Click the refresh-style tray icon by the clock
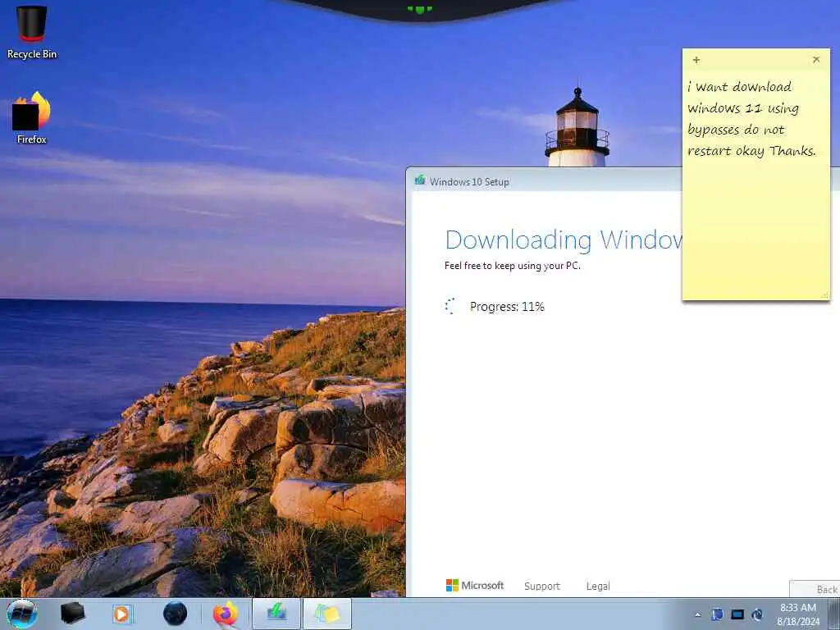840x630 pixels. click(757, 614)
